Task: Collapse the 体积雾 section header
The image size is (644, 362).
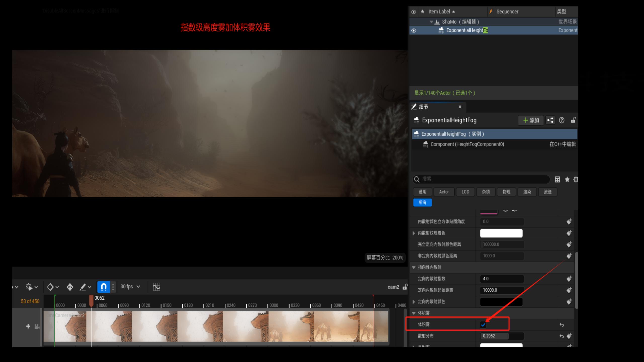Action: (414, 313)
